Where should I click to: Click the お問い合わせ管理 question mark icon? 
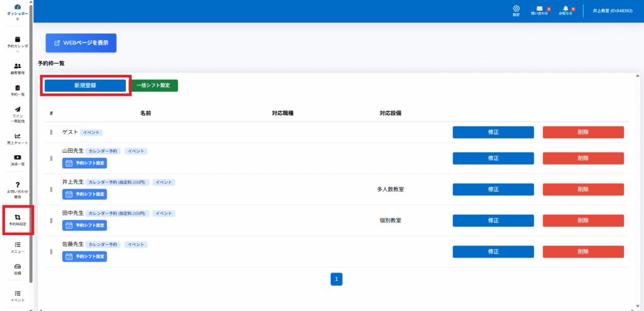click(x=18, y=185)
